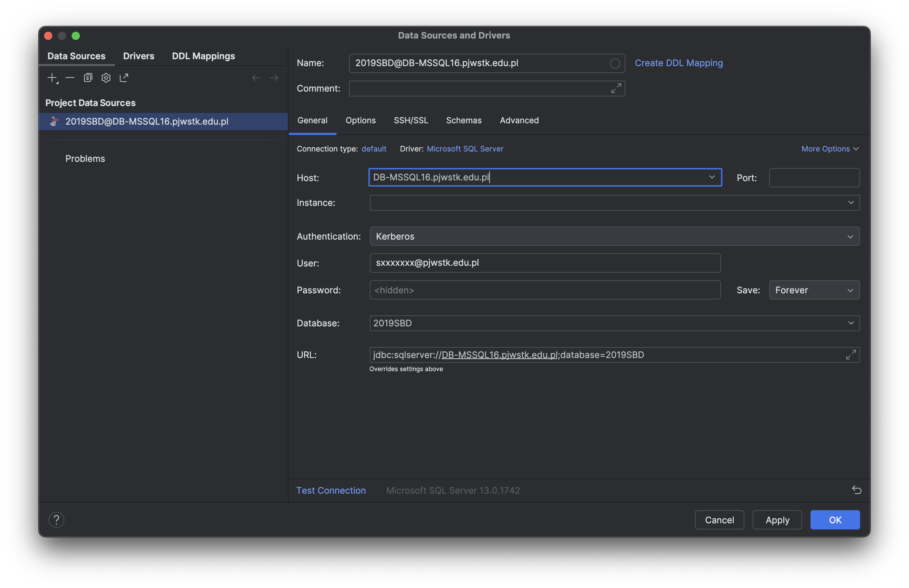909x588 pixels.
Task: Expand the Comment field editor
Action: pos(616,88)
